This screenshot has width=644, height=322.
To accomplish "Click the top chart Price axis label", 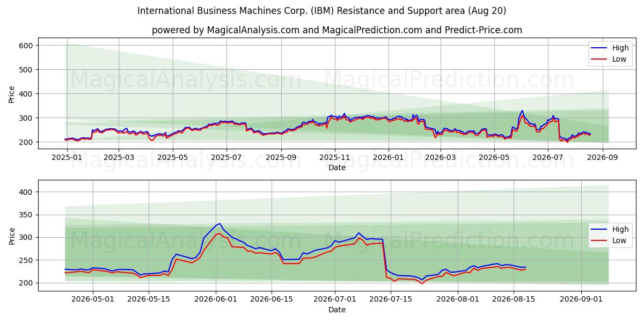I will point(12,93).
